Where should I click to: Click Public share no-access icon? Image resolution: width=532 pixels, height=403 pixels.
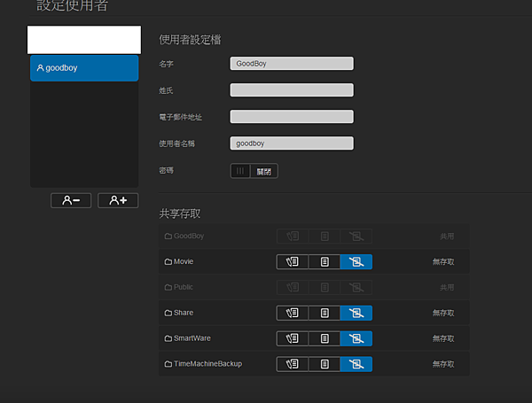[x=356, y=288]
